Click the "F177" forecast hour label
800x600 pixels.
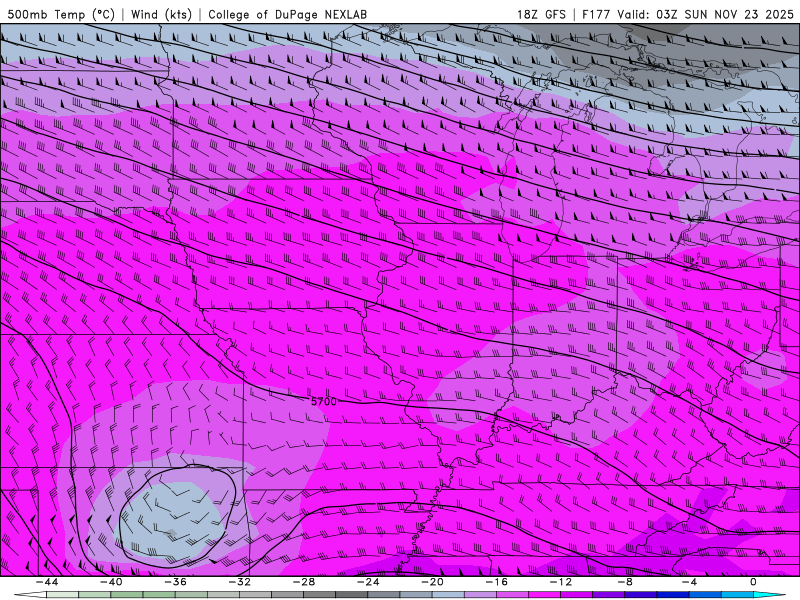coord(597,14)
